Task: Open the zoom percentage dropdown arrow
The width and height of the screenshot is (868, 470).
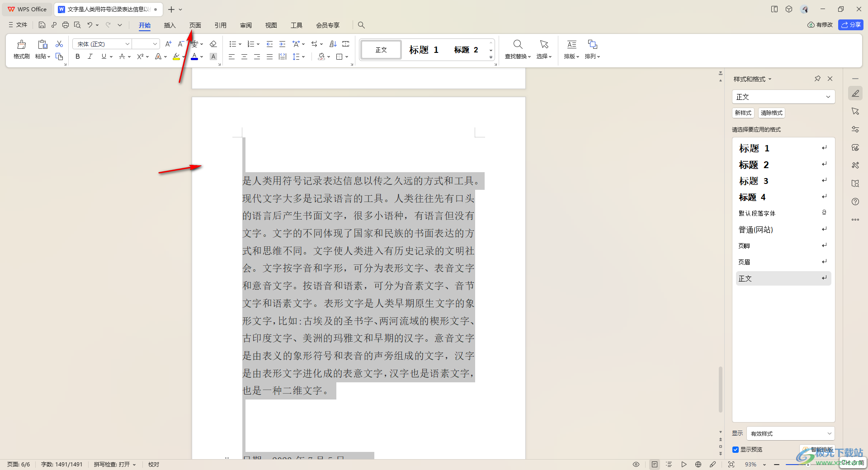Action: coord(764,465)
